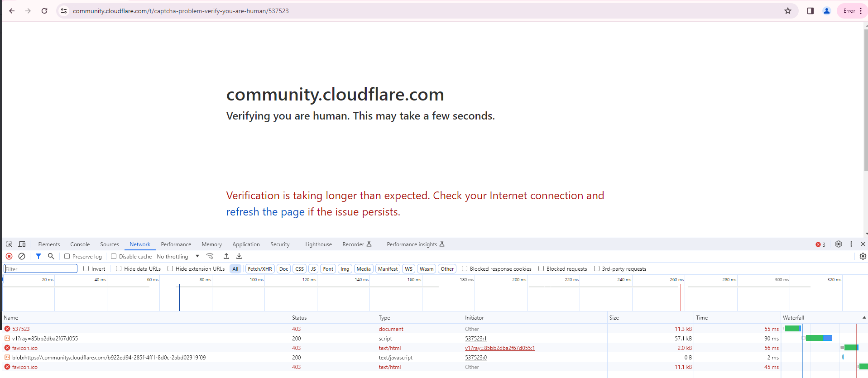Enable the Preserve log checkbox
This screenshot has height=378, width=868.
click(x=67, y=256)
